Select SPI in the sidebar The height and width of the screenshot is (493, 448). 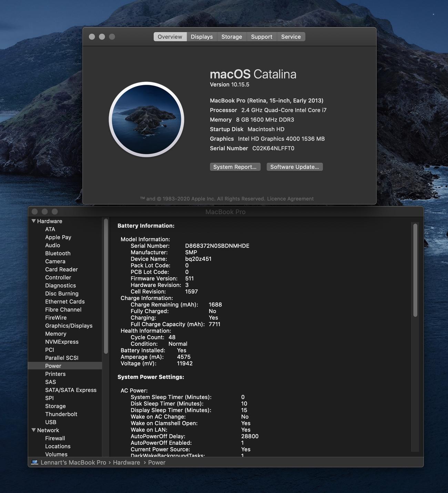[x=49, y=398]
